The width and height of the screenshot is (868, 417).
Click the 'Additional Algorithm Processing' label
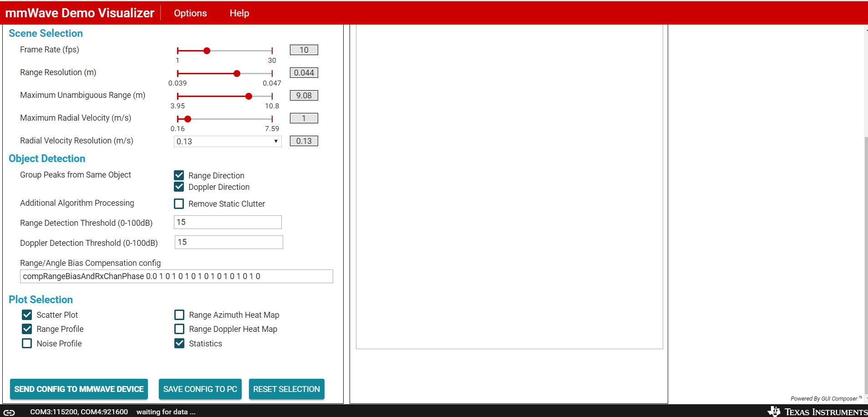coord(77,203)
